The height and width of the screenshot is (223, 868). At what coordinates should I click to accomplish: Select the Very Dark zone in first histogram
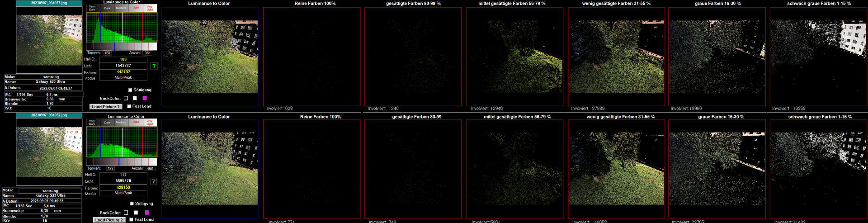point(92,8)
